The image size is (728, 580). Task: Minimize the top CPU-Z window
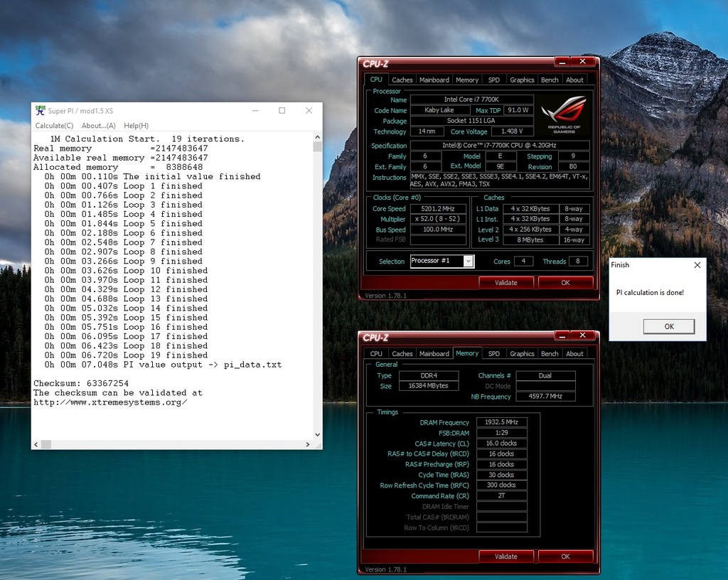click(562, 62)
